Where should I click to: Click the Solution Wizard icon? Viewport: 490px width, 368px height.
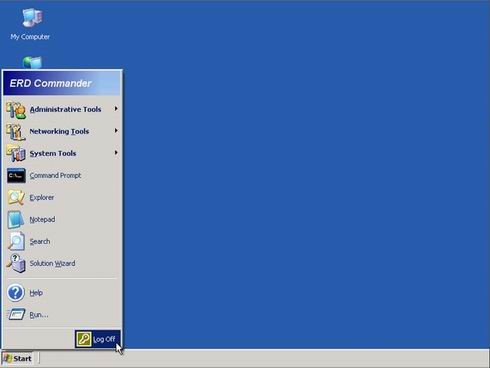(16, 263)
